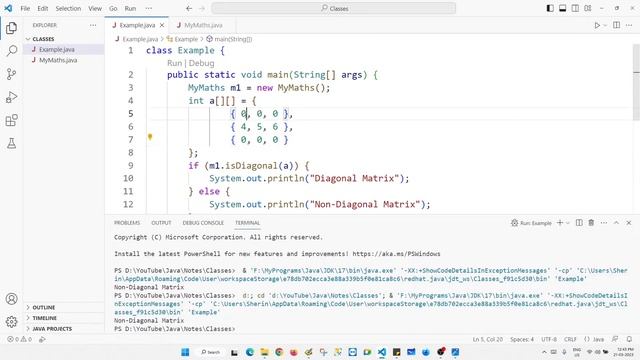Split the editor to the right

(x=616, y=25)
